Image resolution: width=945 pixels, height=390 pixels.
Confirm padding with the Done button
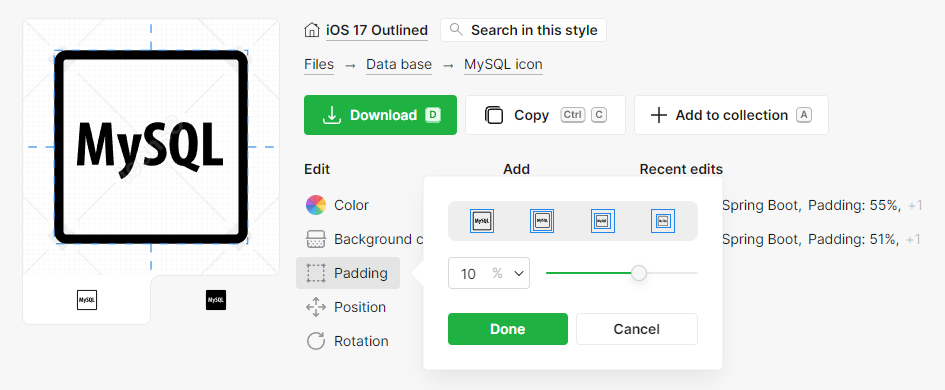click(x=507, y=329)
